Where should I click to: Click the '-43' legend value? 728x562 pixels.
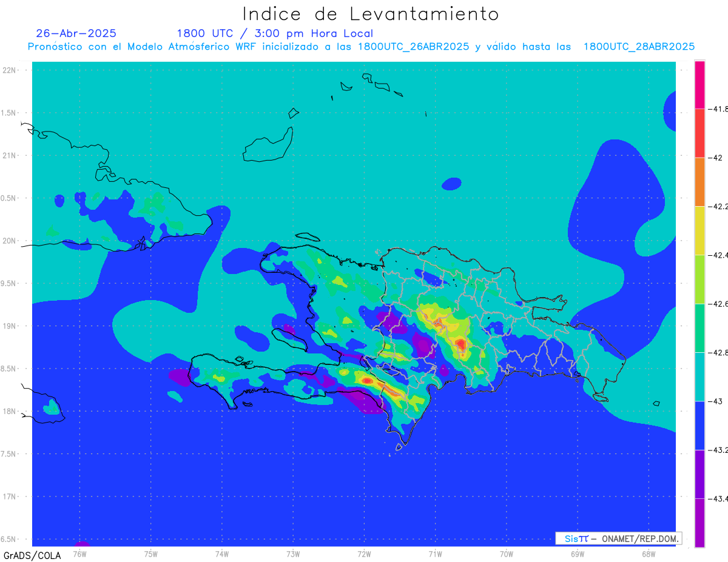(x=714, y=401)
